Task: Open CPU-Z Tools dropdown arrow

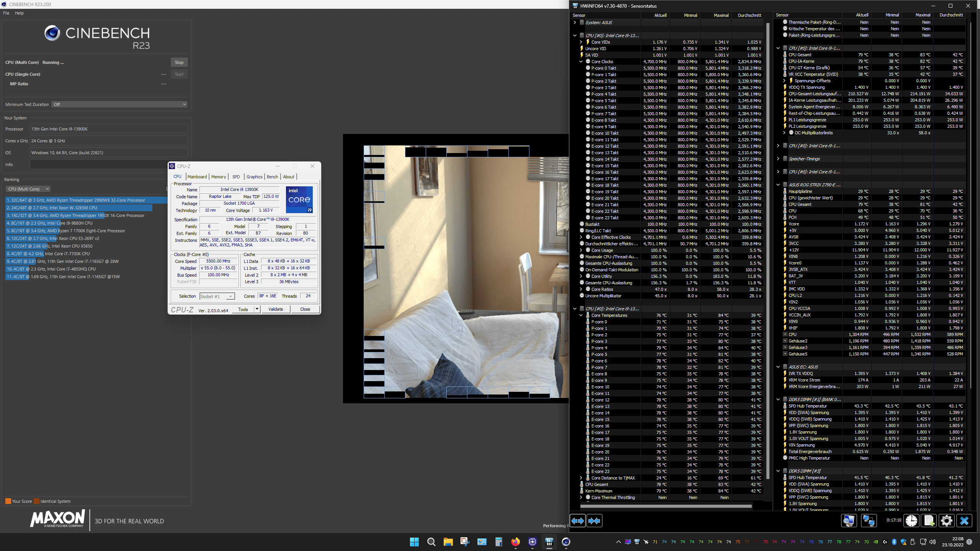Action: (x=257, y=309)
